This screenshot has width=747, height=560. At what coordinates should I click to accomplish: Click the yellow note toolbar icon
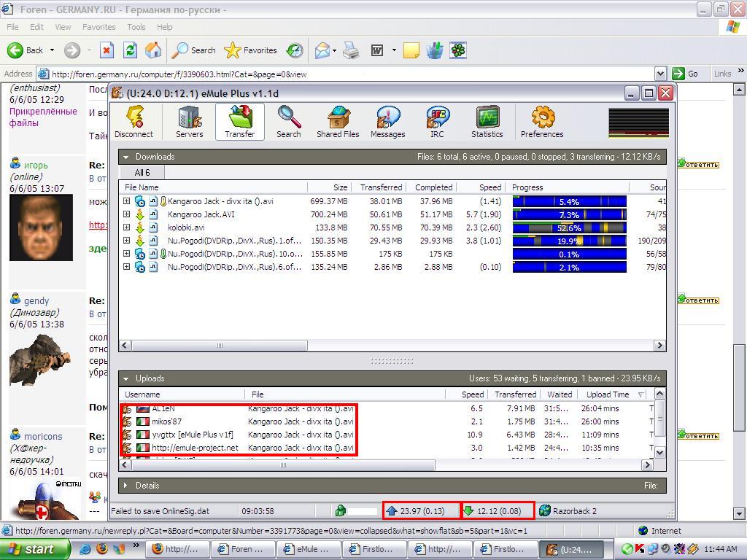point(411,50)
